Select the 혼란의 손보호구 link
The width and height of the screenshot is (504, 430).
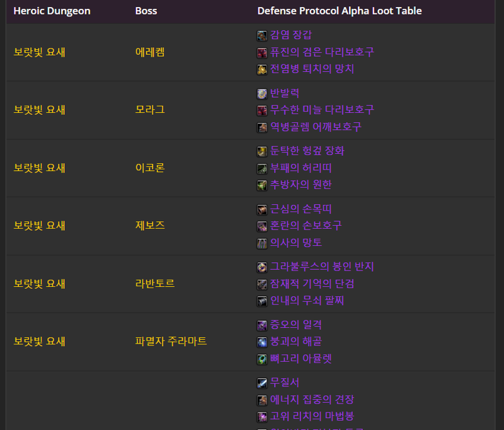coord(306,226)
